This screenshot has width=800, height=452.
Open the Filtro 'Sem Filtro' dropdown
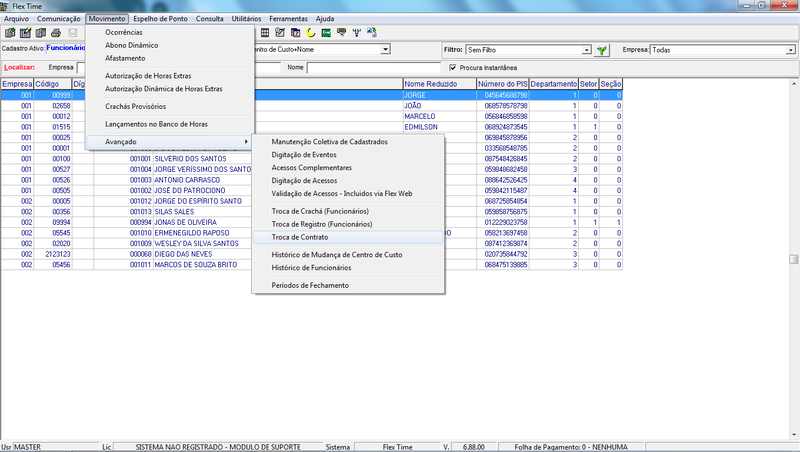click(x=586, y=50)
